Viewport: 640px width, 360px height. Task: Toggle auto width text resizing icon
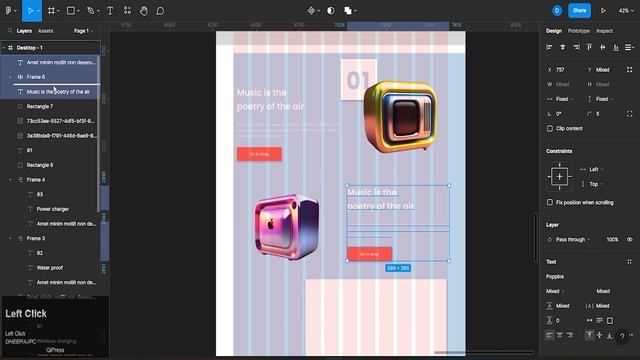589,320
